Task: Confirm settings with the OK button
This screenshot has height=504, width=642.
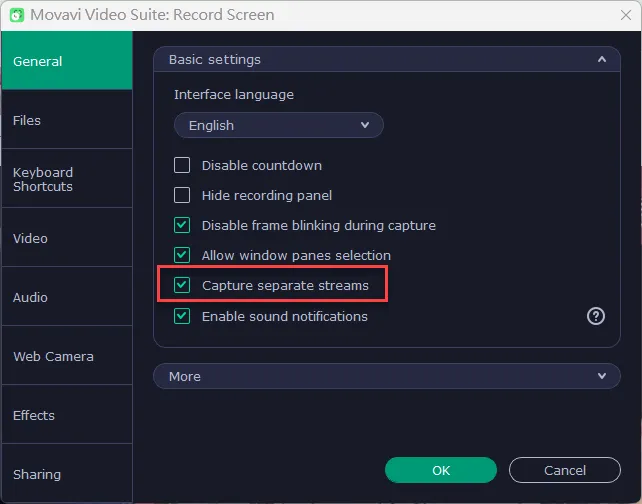Action: click(441, 470)
